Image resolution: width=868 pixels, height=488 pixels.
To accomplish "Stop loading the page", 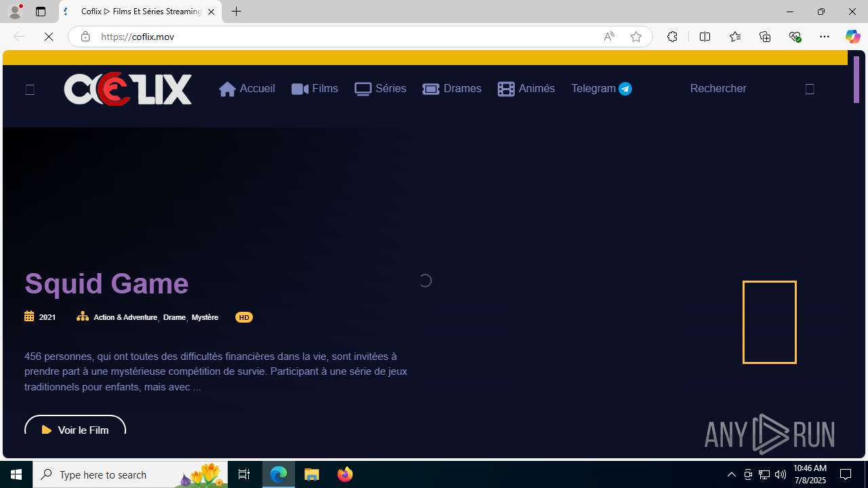I will click(49, 37).
